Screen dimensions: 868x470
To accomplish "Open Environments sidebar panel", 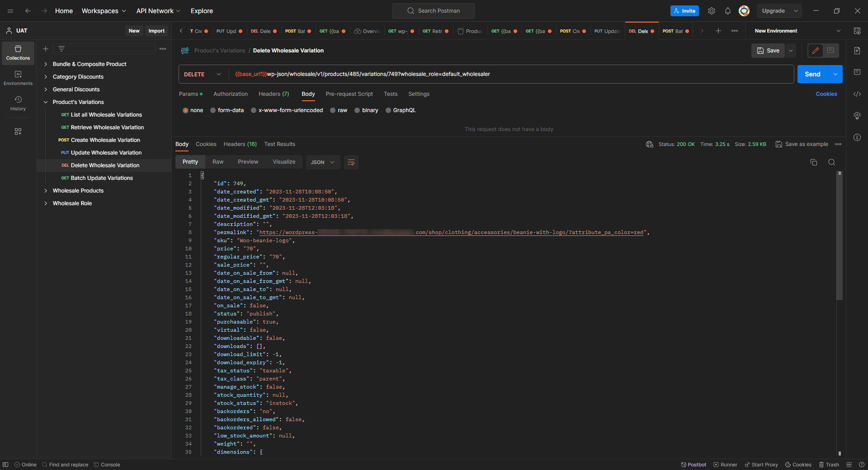I will coord(18,78).
